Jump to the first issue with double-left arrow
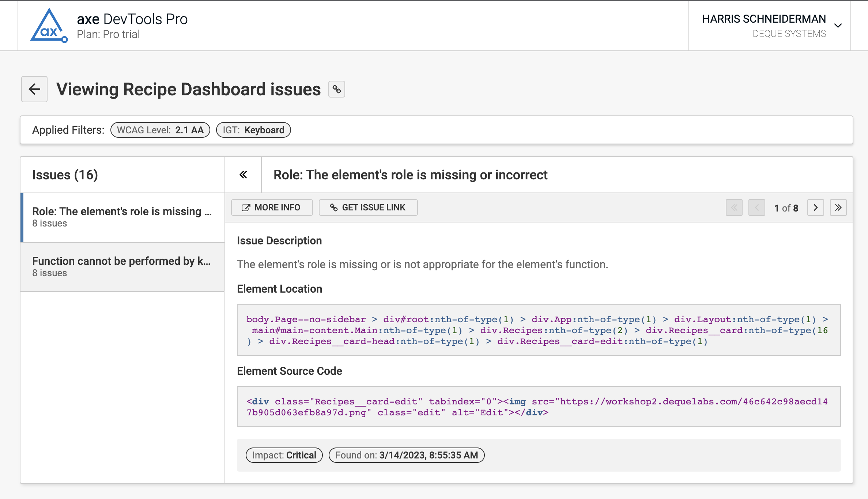 (x=734, y=207)
